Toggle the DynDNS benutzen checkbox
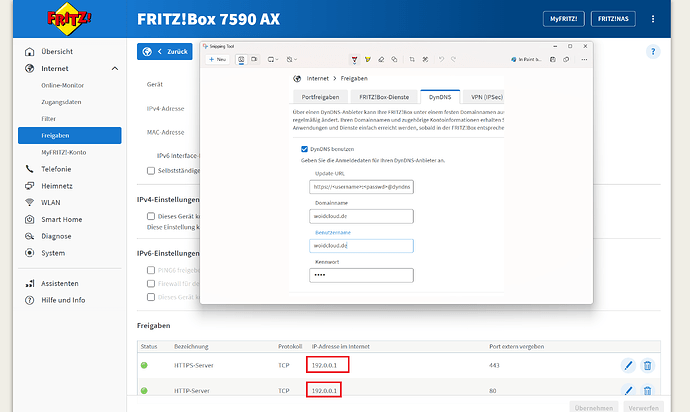The width and height of the screenshot is (690, 412). (x=304, y=149)
